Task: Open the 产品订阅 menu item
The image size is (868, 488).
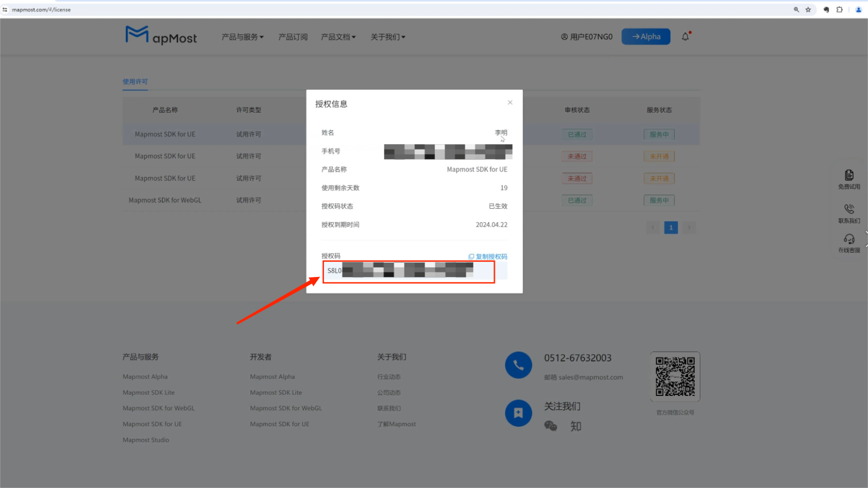Action: 293,37
